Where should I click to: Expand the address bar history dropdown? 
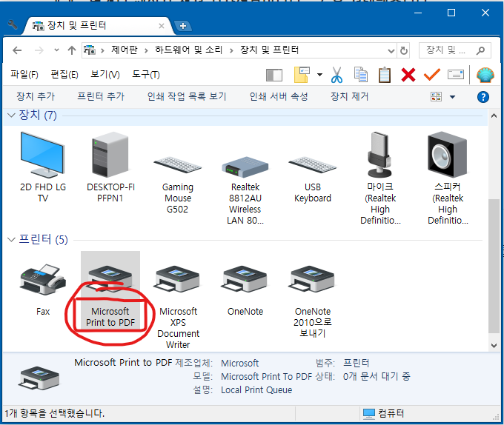[391, 50]
